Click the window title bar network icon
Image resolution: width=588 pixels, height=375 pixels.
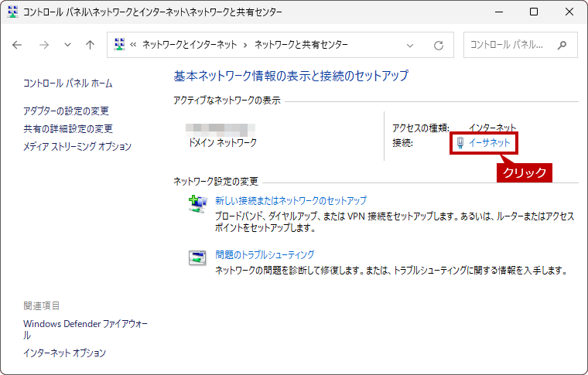12,12
